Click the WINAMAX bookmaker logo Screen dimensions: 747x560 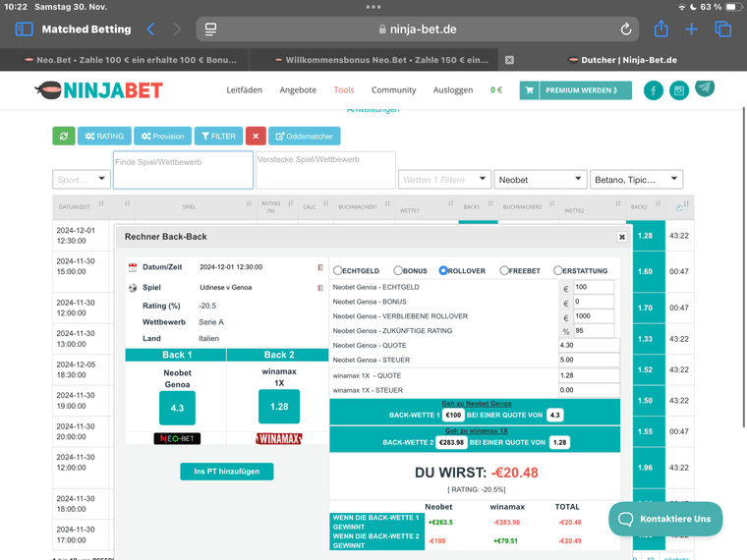[x=279, y=438]
